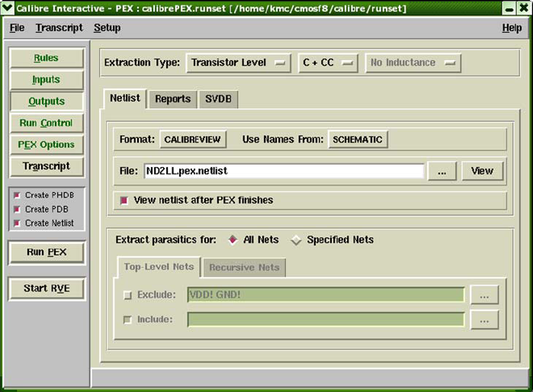Click the View netlist button
Viewport: 533px width, 392px height.
[x=482, y=171]
